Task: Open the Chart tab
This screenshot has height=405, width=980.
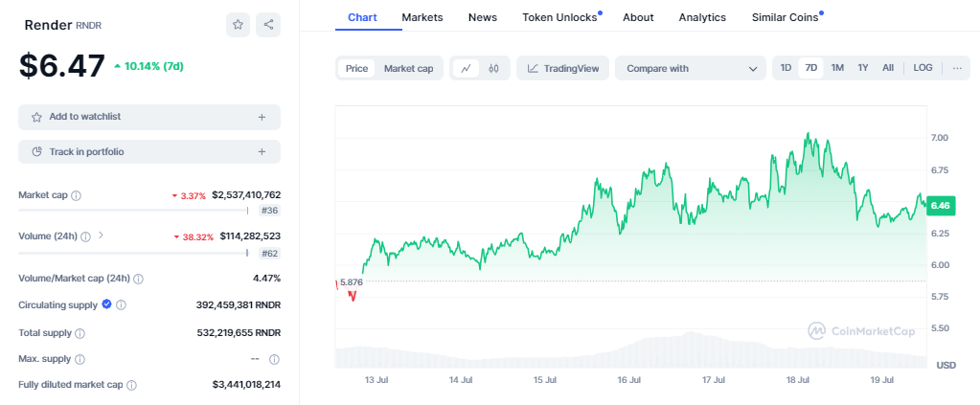Action: (362, 17)
